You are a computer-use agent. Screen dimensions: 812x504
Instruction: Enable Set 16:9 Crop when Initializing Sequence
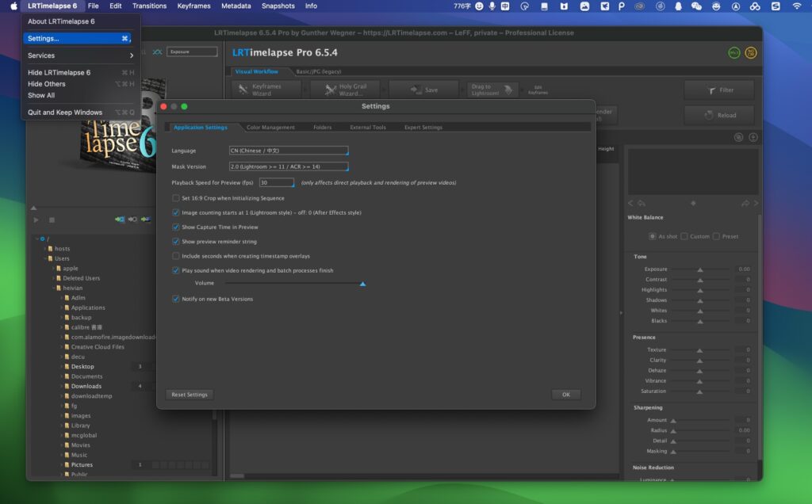pyautogui.click(x=176, y=199)
